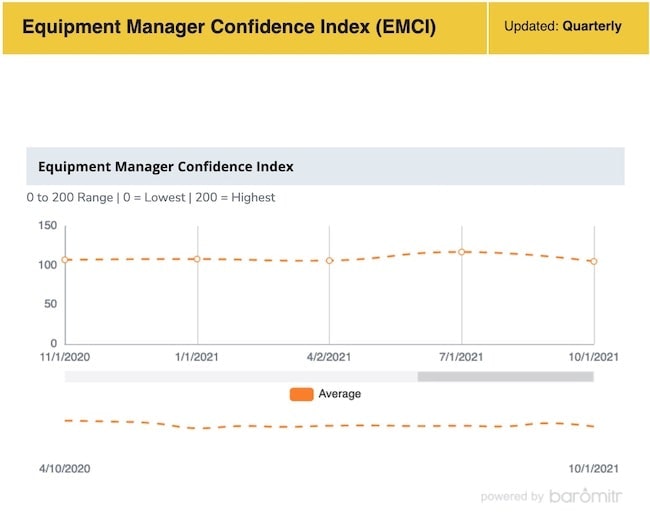650x517 pixels.
Task: Open the baromitr logo link
Action: (585, 496)
